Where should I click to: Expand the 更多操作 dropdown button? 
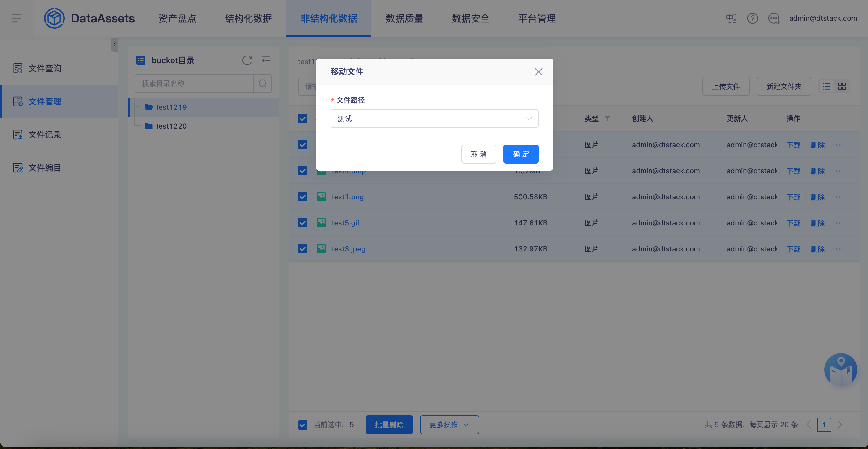click(449, 425)
